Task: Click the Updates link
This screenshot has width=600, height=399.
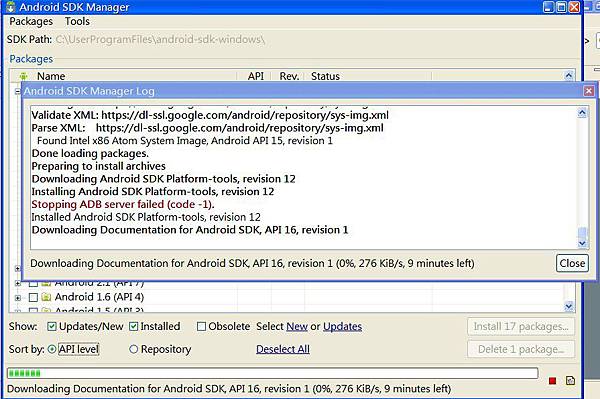Action: (342, 326)
